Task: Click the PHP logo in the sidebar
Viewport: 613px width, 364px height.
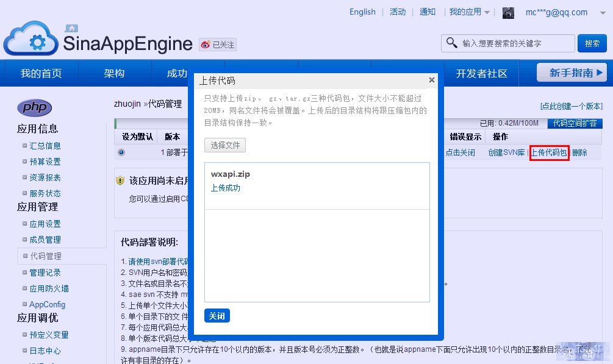Action: (x=34, y=107)
